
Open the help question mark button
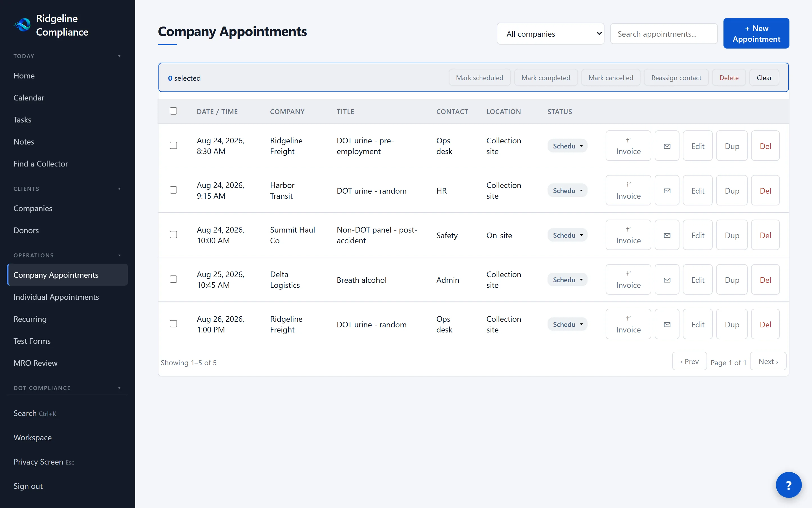[789, 485]
